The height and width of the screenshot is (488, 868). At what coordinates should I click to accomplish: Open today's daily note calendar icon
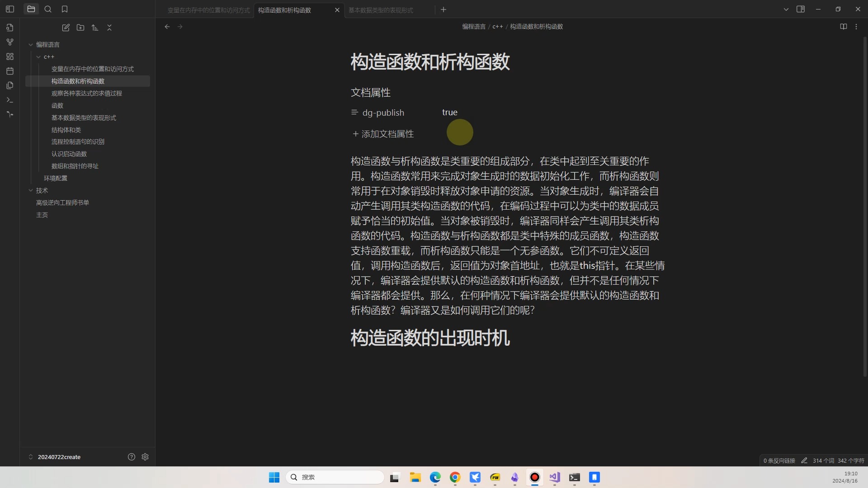pyautogui.click(x=10, y=71)
